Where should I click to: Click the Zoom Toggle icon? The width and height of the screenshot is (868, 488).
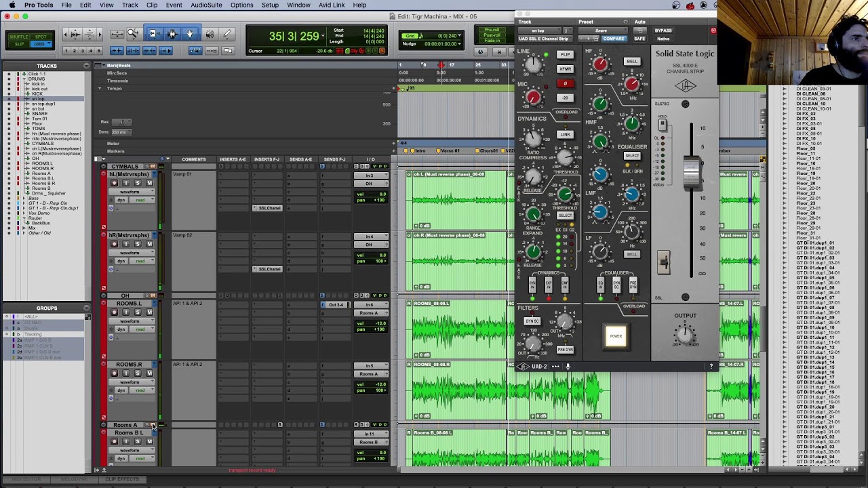pyautogui.click(x=117, y=34)
